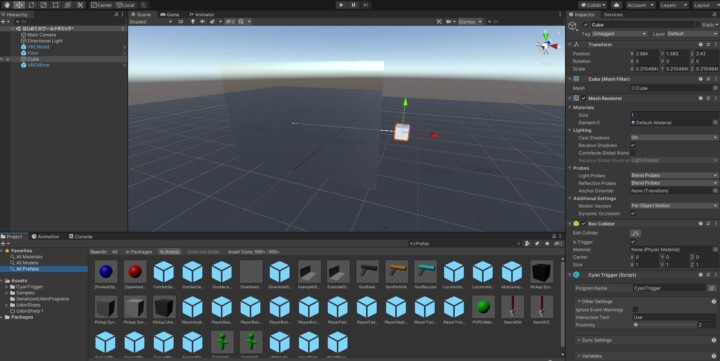This screenshot has width=720, height=361.
Task: Select the Hand tool in toolbar
Action: point(7,5)
